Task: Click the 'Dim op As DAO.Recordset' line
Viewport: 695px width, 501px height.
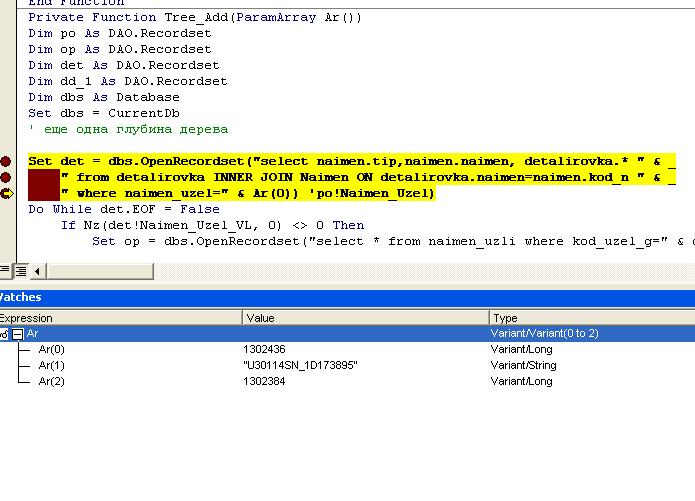Action: (x=120, y=50)
